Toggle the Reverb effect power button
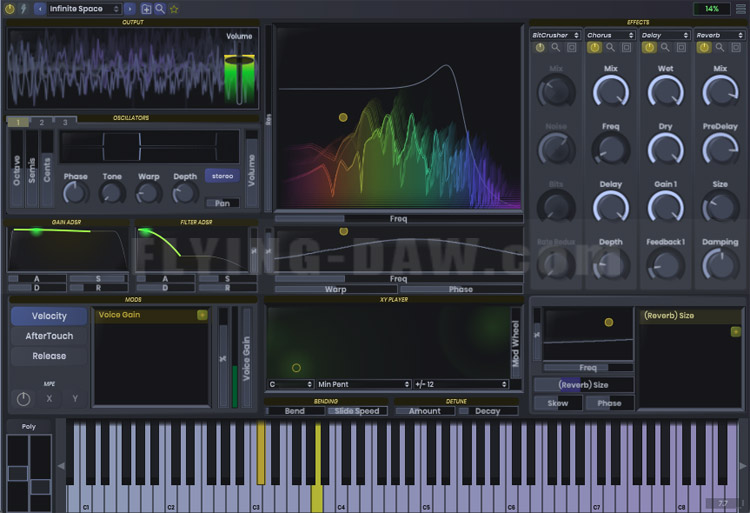The image size is (750, 513). tap(704, 47)
